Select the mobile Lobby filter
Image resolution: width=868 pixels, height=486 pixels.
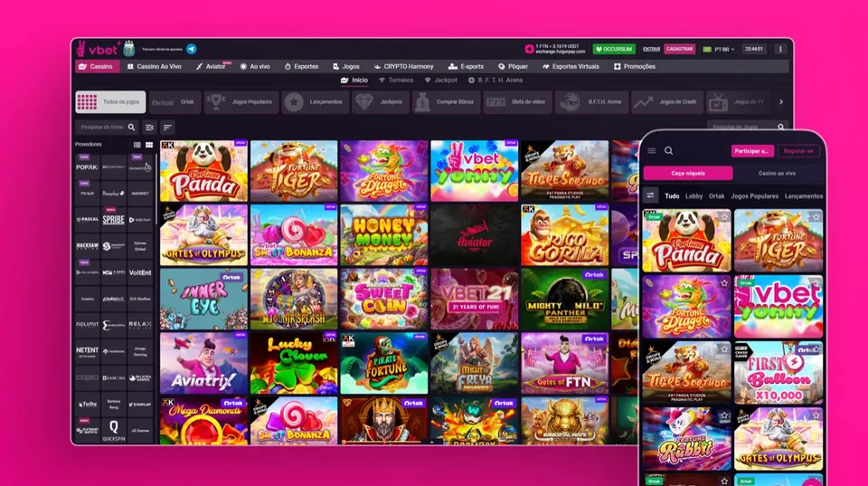point(693,196)
